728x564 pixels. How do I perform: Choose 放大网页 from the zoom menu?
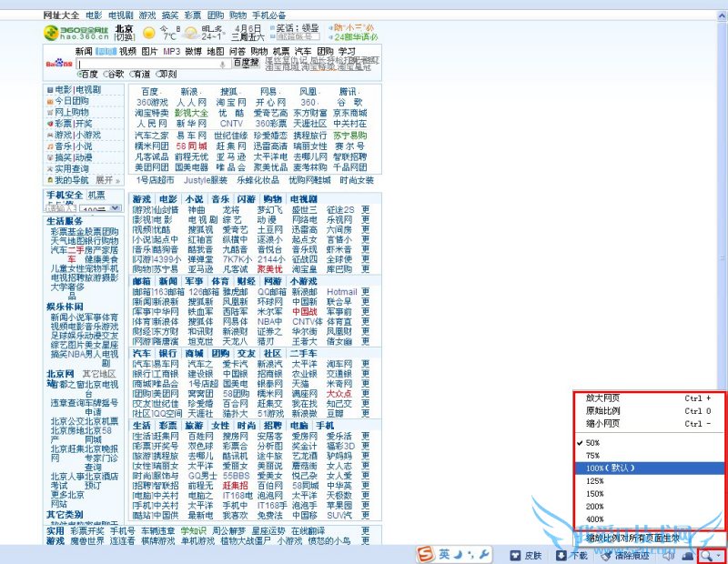[x=650, y=398]
